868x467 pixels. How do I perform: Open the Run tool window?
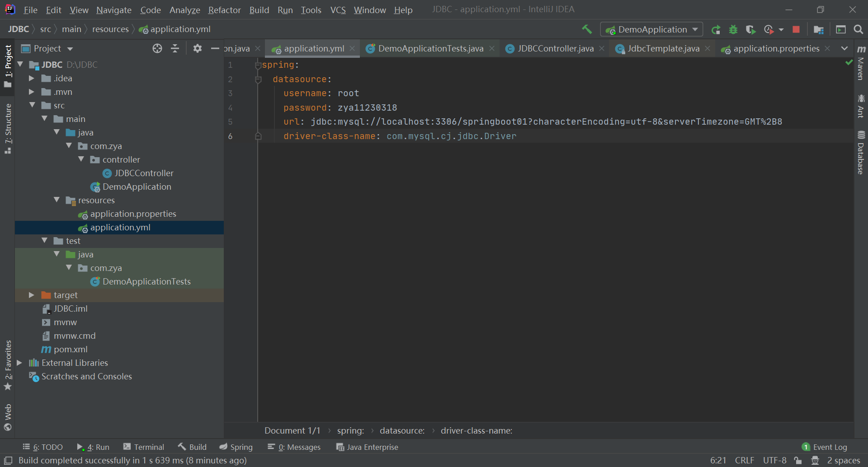tap(93, 447)
